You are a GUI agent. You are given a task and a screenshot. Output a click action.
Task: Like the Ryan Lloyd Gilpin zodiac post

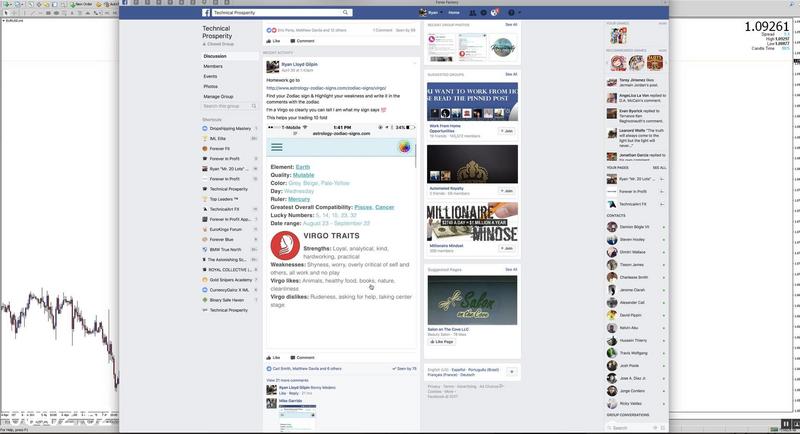(273, 358)
